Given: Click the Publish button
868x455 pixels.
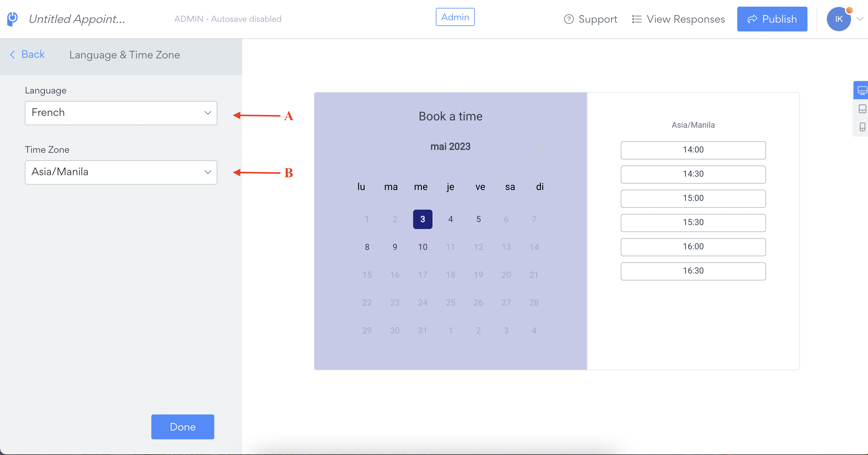Looking at the screenshot, I should tap(772, 19).
